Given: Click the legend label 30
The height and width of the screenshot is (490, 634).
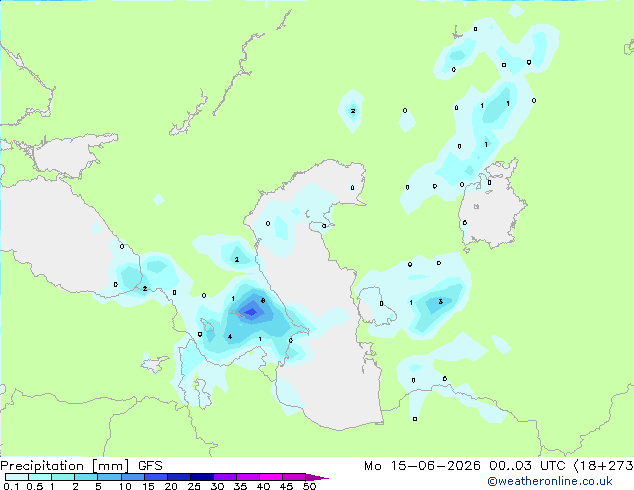Looking at the screenshot, I should [x=218, y=486].
